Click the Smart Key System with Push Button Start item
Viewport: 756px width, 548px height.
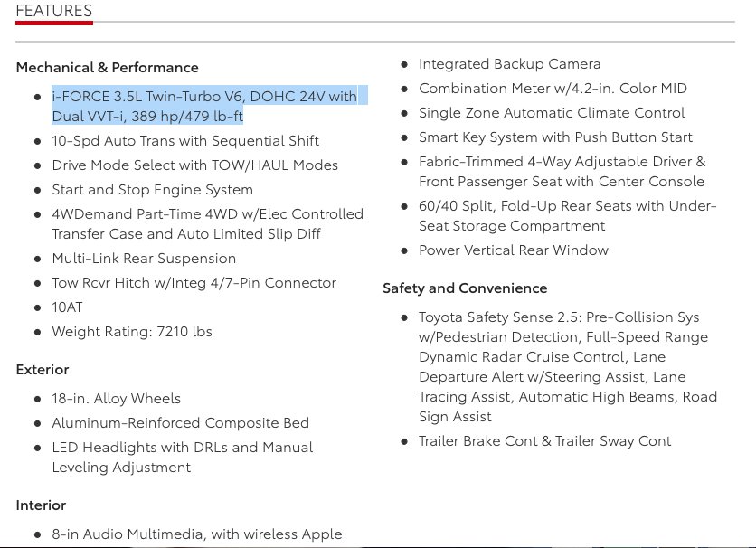(x=555, y=137)
